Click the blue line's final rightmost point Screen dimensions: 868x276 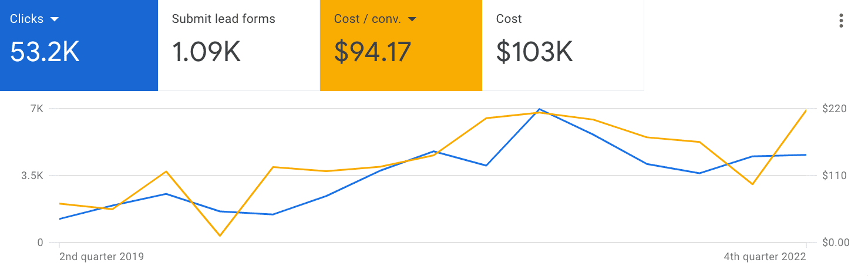(806, 155)
